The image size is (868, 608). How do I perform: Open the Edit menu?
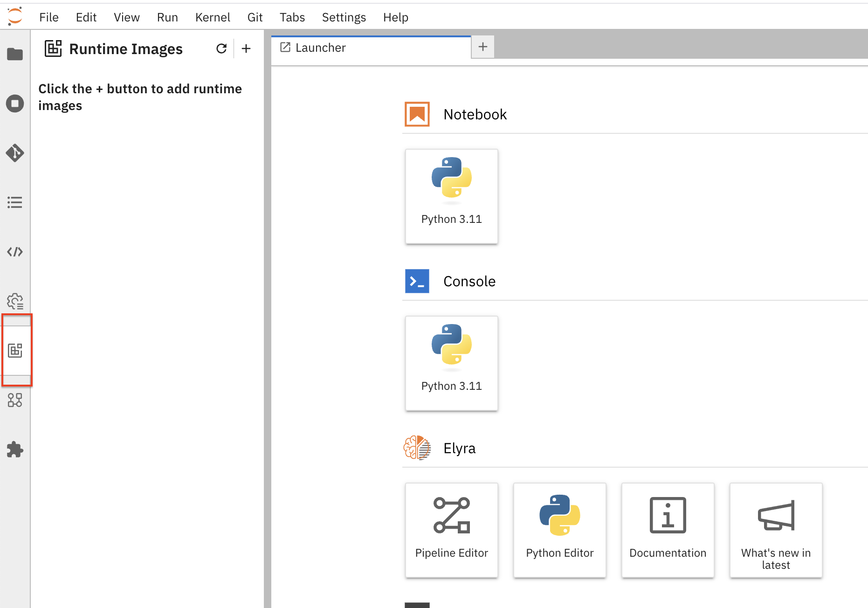[x=86, y=17]
